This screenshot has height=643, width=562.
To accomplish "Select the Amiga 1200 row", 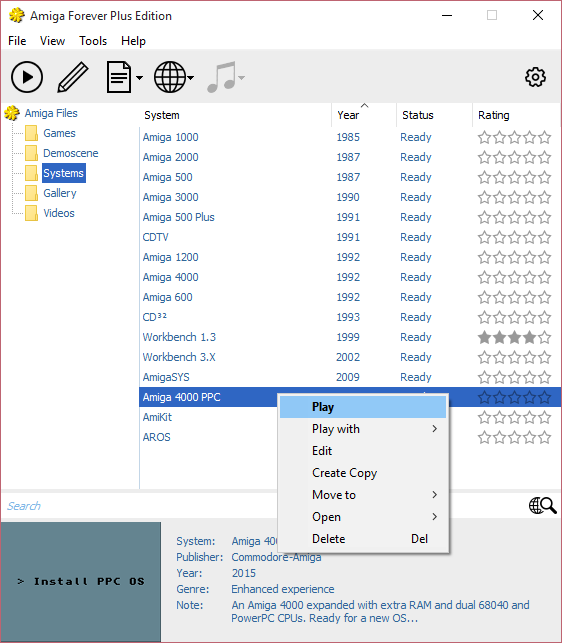I will tap(350, 258).
